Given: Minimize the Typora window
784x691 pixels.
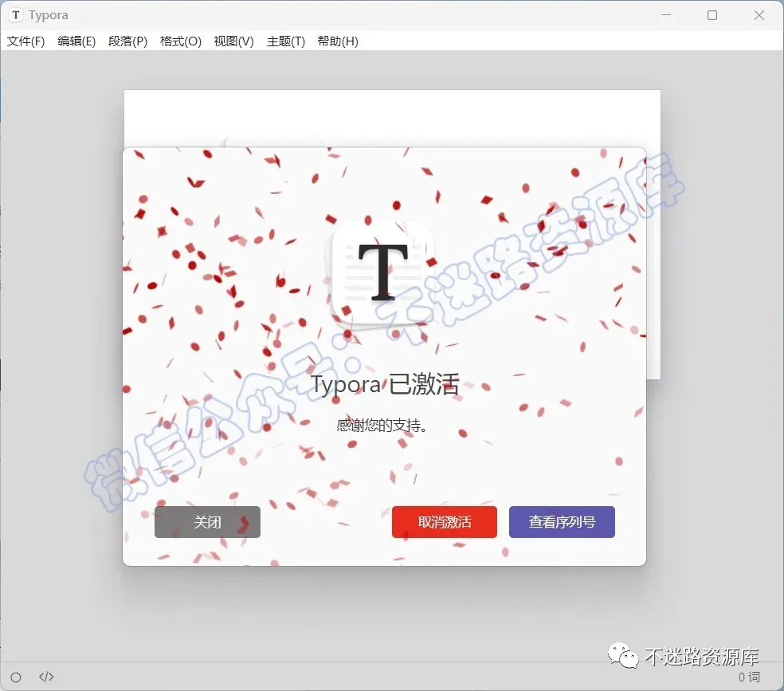Looking at the screenshot, I should (666, 15).
